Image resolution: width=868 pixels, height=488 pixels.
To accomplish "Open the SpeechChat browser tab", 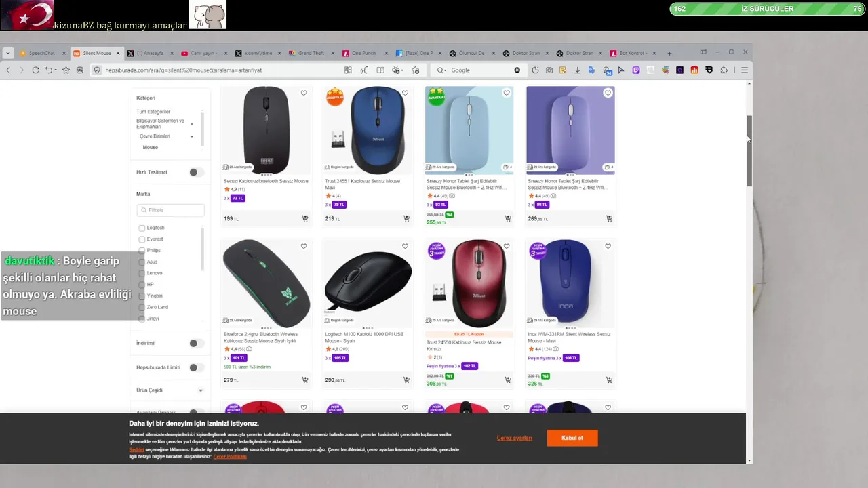I will (x=42, y=53).
